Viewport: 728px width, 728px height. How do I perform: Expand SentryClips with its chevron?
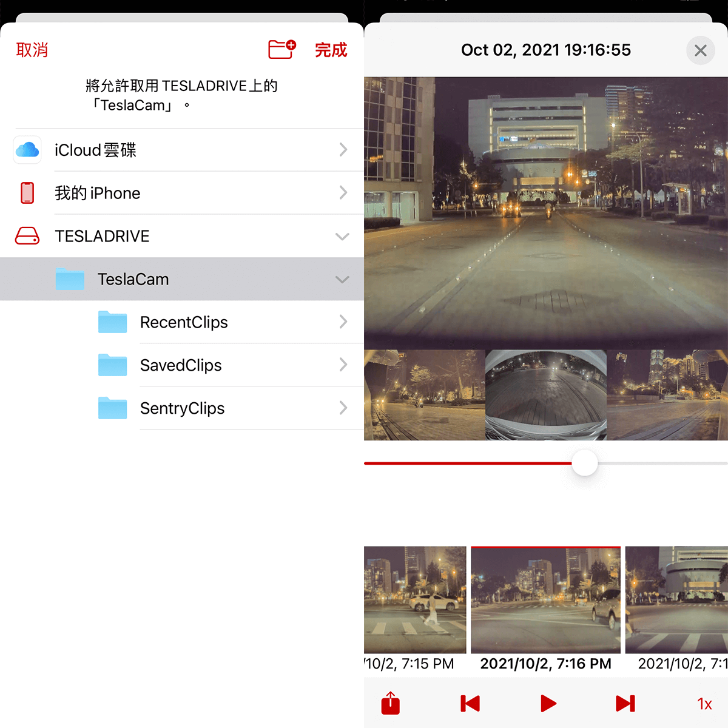343,408
